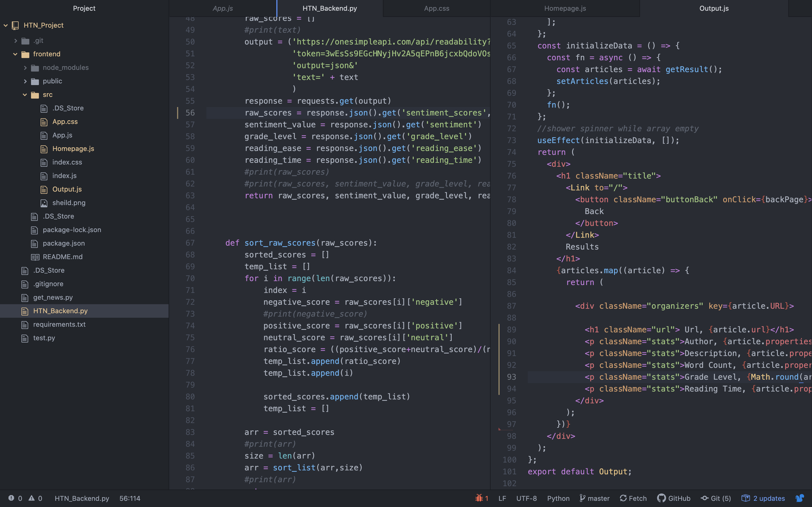Click the deprecation bug icon in status bar
The height and width of the screenshot is (507, 812).
[479, 498]
